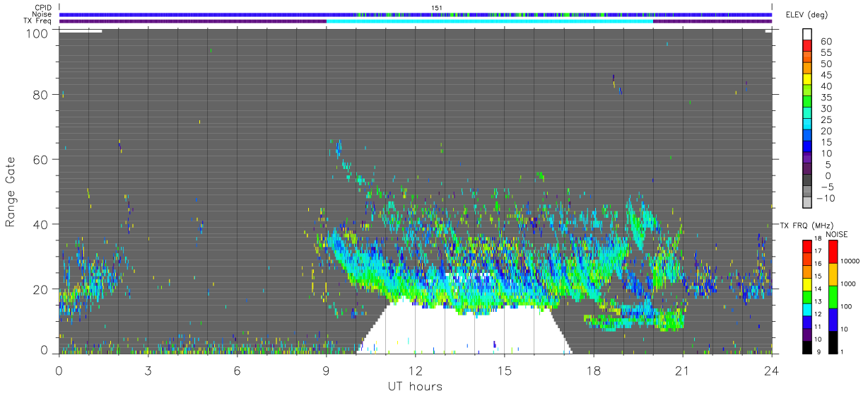Click the '35' label on ELEV colorbar
Screen dimensions: 868x401
825,98
